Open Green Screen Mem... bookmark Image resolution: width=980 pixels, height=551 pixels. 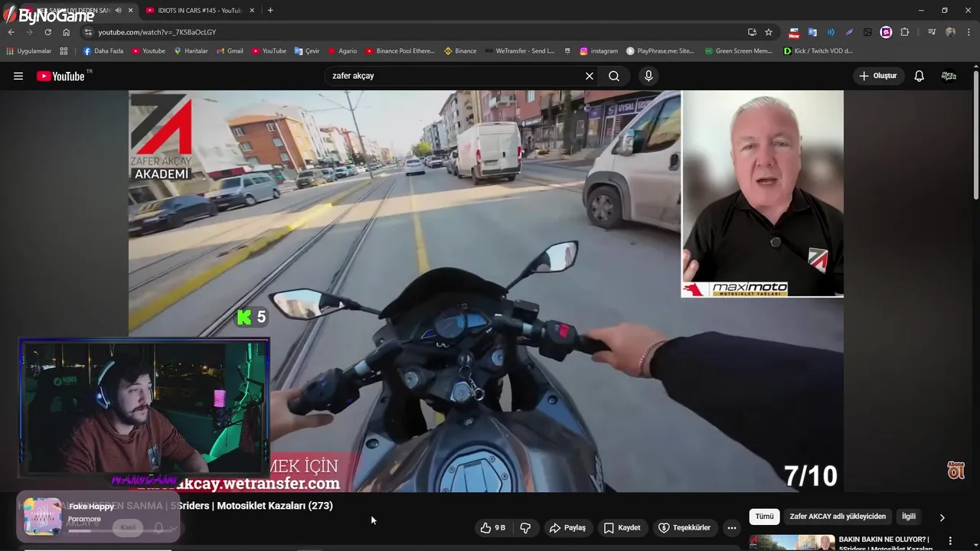739,51
